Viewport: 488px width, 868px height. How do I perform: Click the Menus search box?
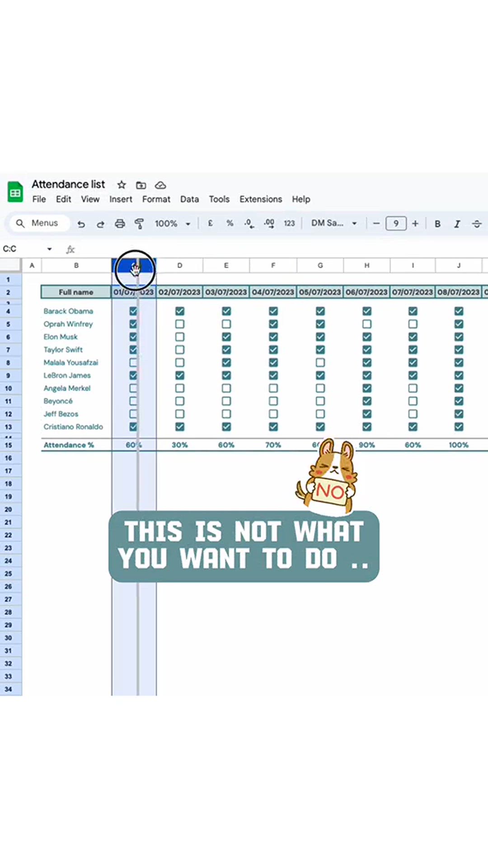click(40, 223)
